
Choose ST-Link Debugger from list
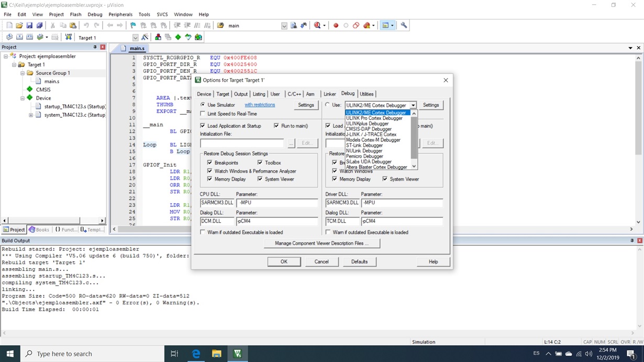click(x=364, y=146)
